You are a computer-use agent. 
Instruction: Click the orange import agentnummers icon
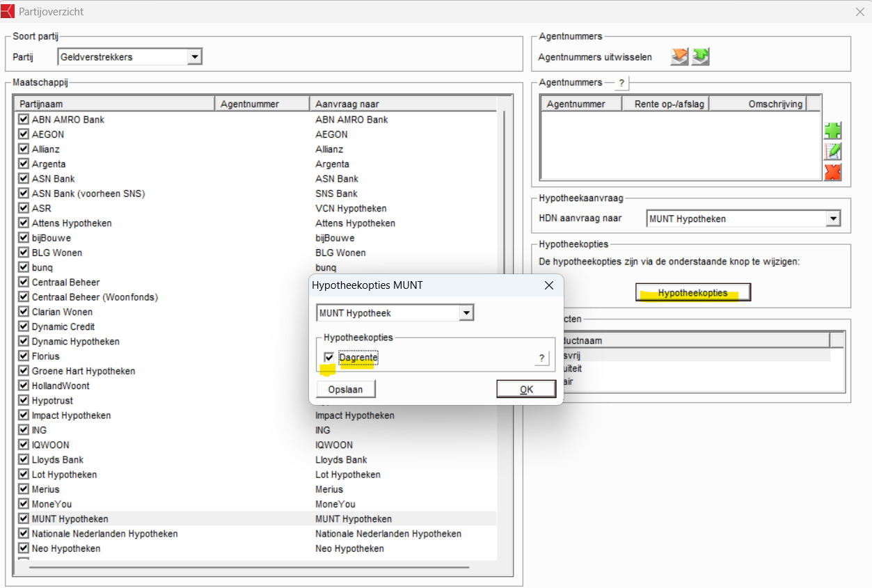pyautogui.click(x=679, y=57)
